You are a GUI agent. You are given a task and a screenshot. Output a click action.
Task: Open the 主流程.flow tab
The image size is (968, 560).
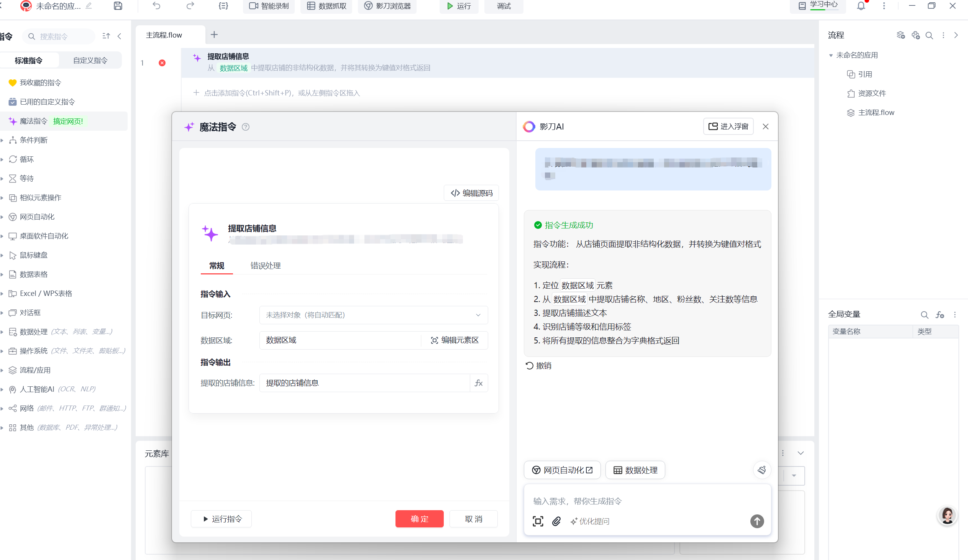pos(164,35)
